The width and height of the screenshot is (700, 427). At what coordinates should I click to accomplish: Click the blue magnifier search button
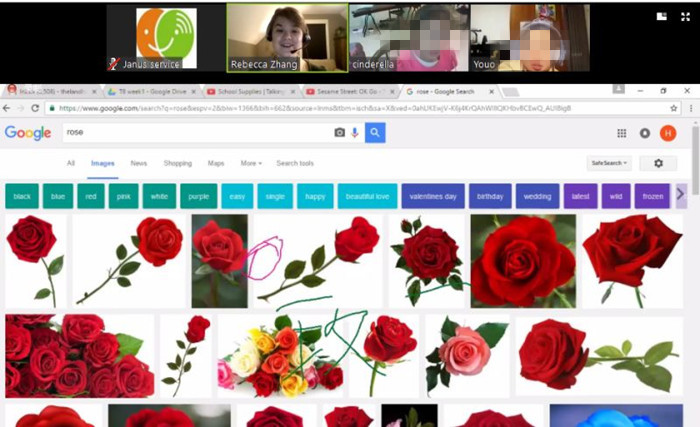click(375, 133)
